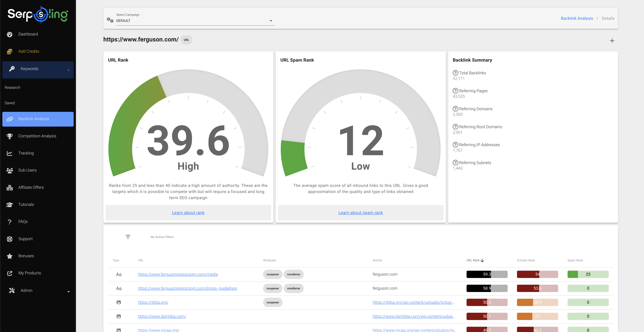
Task: Click the Referring Root Domains help icon
Action: click(x=455, y=127)
